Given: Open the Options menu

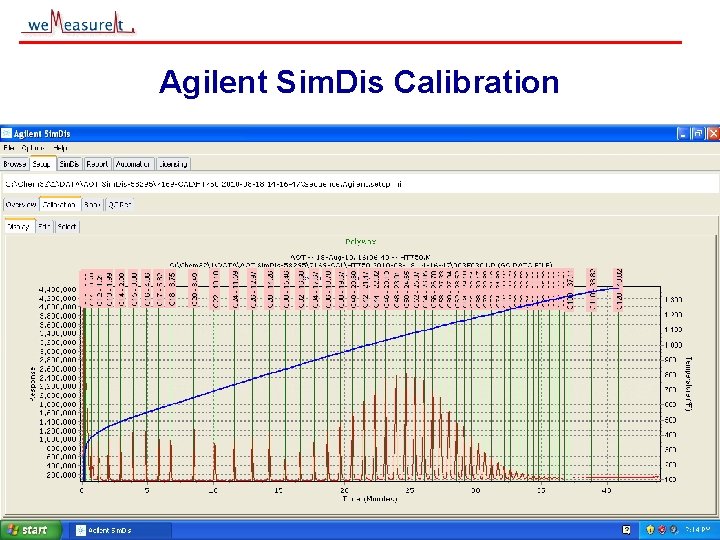Looking at the screenshot, I should pyautogui.click(x=34, y=148).
